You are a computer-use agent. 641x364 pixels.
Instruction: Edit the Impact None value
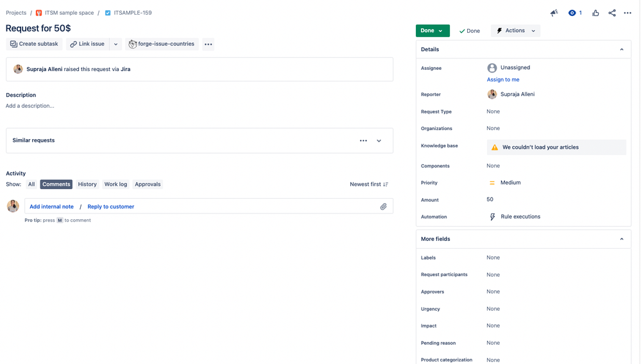pos(493,326)
